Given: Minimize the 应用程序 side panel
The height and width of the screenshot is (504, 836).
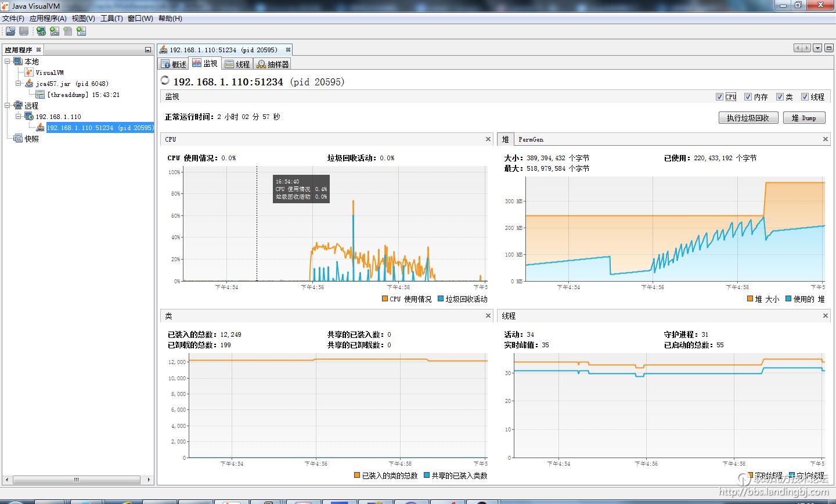Looking at the screenshot, I should click(x=147, y=50).
